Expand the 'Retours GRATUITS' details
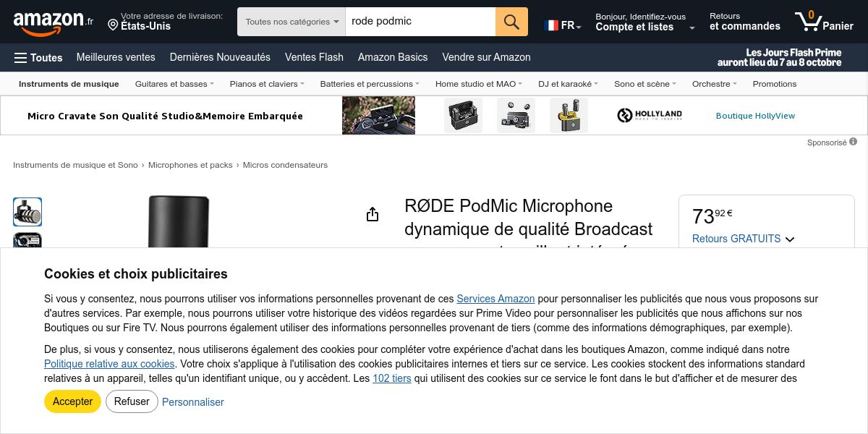 [x=743, y=239]
